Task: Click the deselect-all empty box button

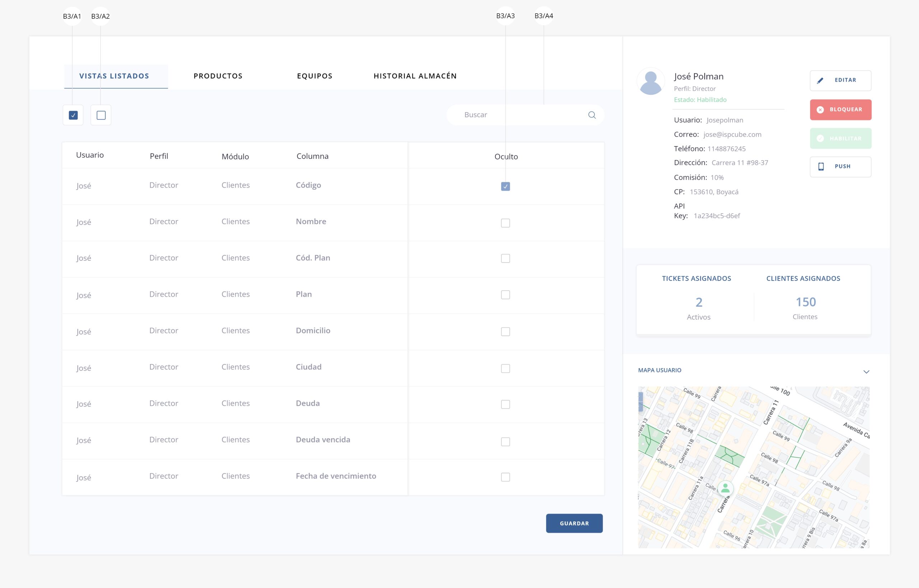Action: point(101,115)
